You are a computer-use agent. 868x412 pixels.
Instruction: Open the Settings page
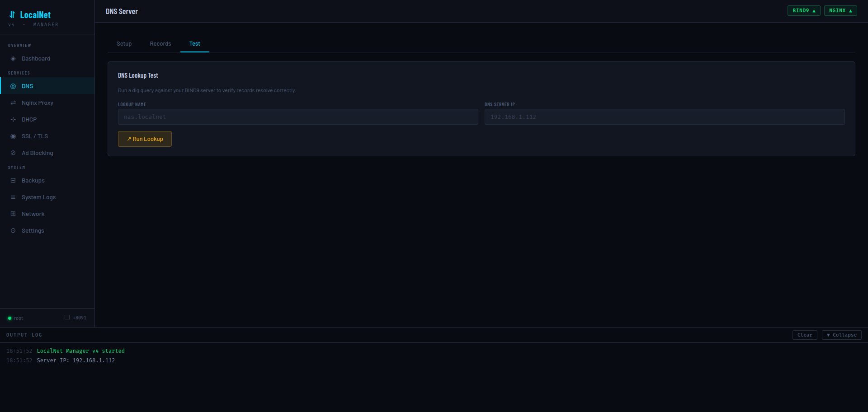tap(47, 231)
